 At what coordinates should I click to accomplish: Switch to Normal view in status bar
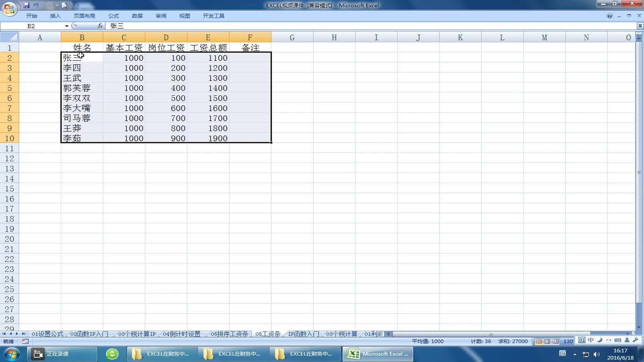[539, 342]
